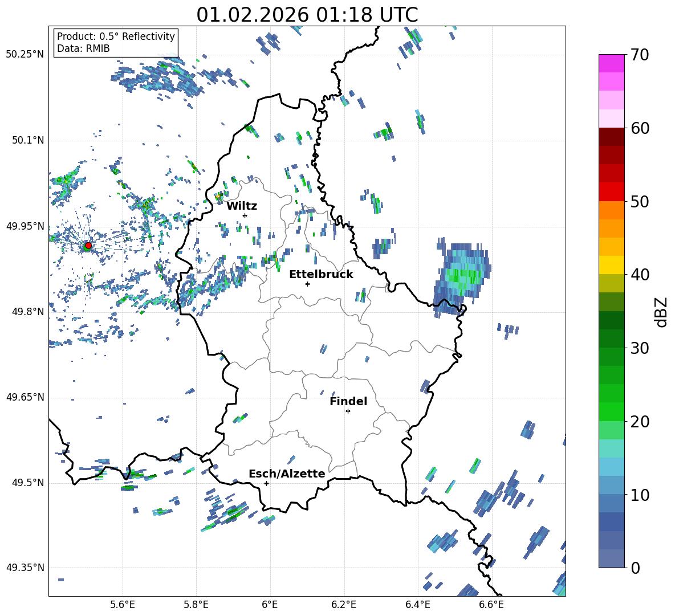Screen dimensions: 675x616
Task: Click the Esch/Alzette station cross marker
Action: point(266,483)
